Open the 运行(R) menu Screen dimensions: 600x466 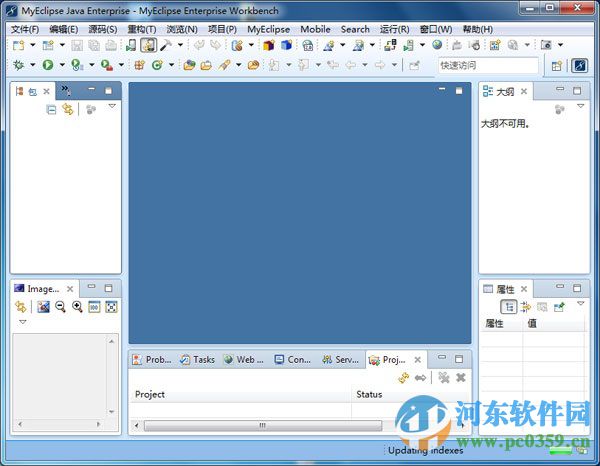[x=395, y=29]
